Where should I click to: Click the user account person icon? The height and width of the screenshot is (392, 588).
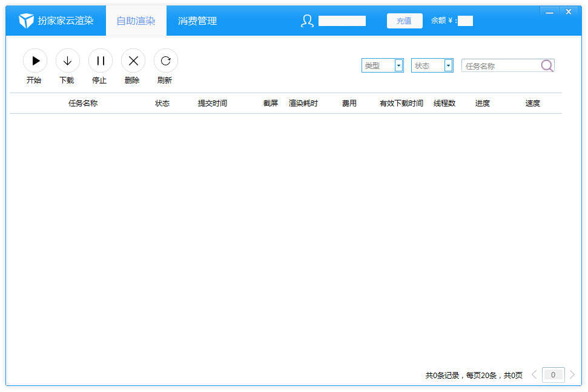(306, 21)
